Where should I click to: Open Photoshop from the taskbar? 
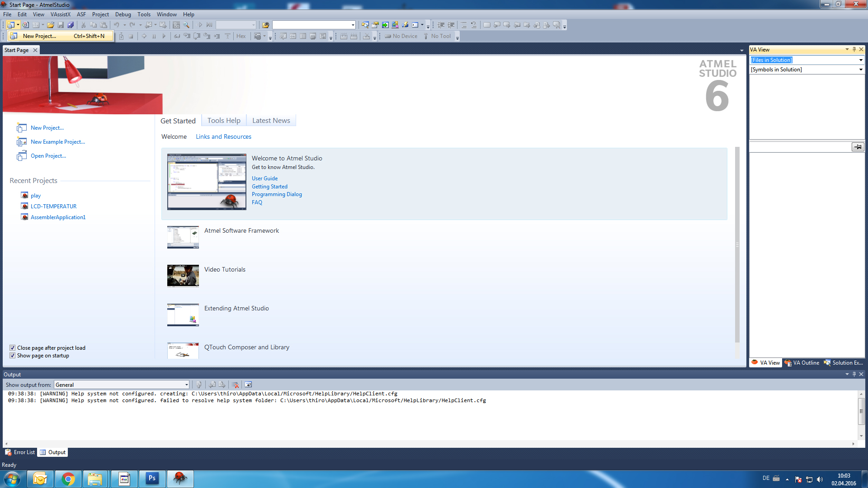[152, 479]
